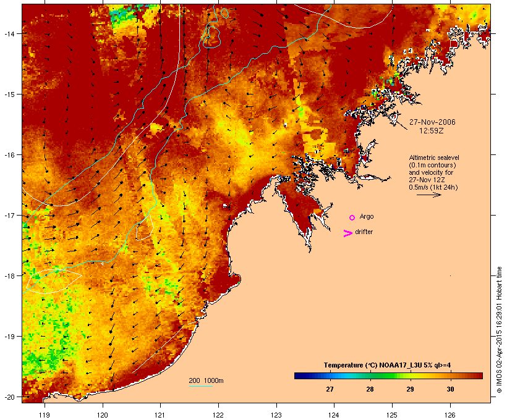Click the '0.5m/s (1kt 24h)' text

(433, 187)
